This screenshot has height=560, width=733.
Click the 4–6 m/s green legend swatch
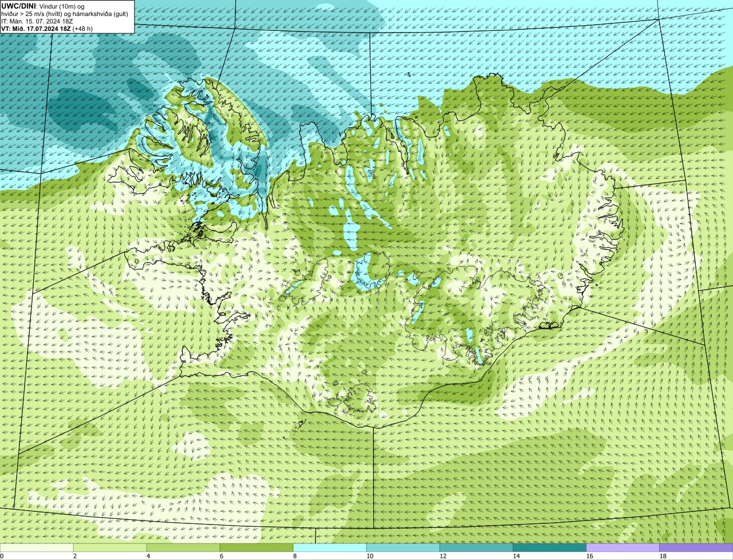coord(183,548)
